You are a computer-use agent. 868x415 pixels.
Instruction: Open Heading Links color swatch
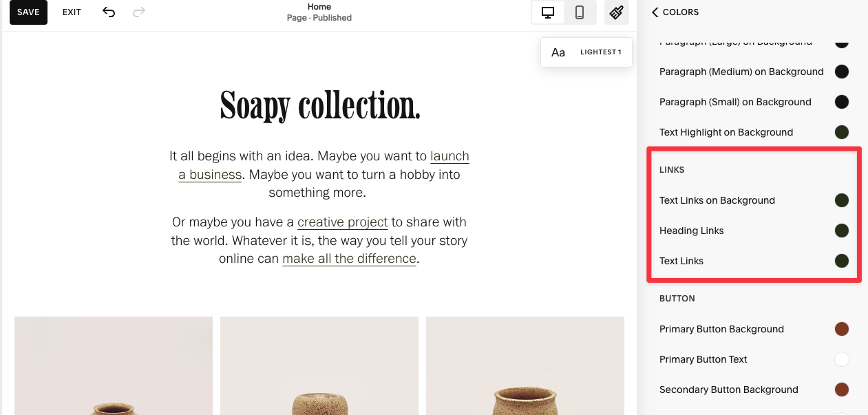click(841, 231)
